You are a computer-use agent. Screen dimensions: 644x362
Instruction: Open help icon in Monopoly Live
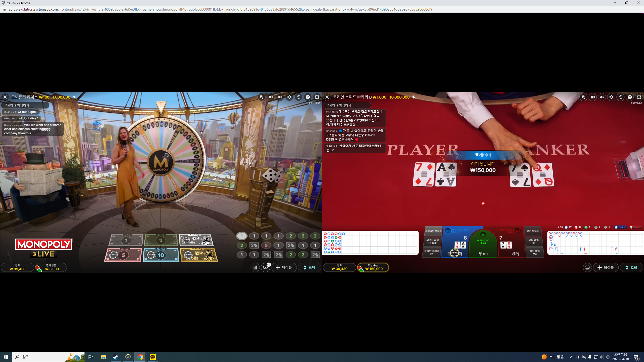point(308,97)
